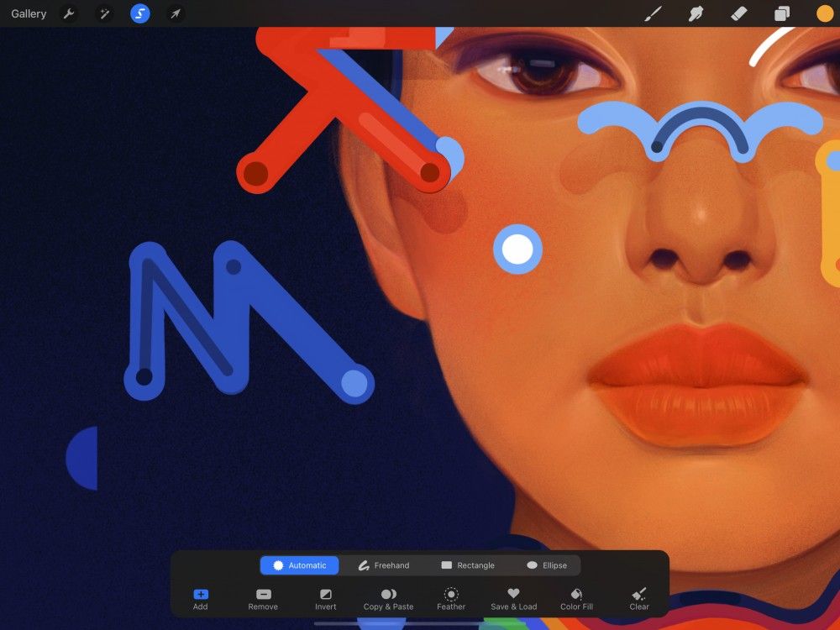840x630 pixels.
Task: Open the Smudge tool
Action: pyautogui.click(x=696, y=13)
